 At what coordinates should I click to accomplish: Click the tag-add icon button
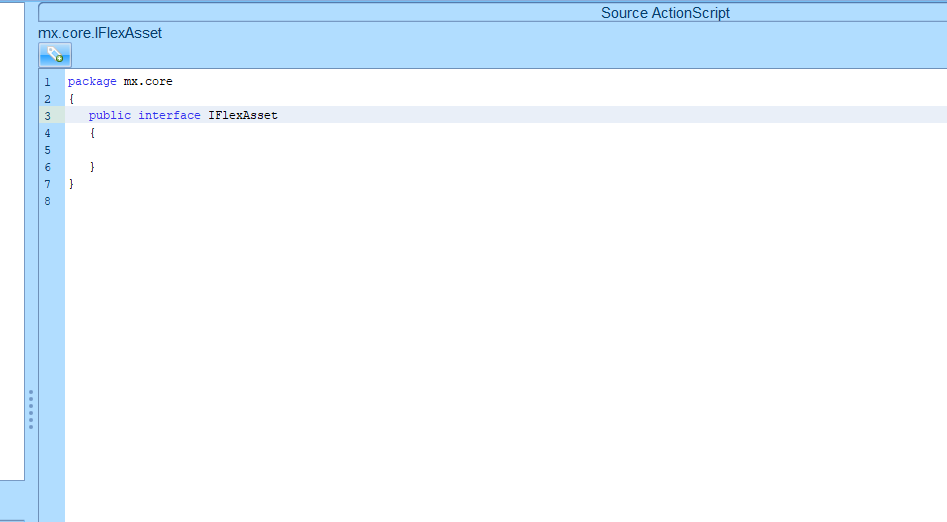(55, 55)
